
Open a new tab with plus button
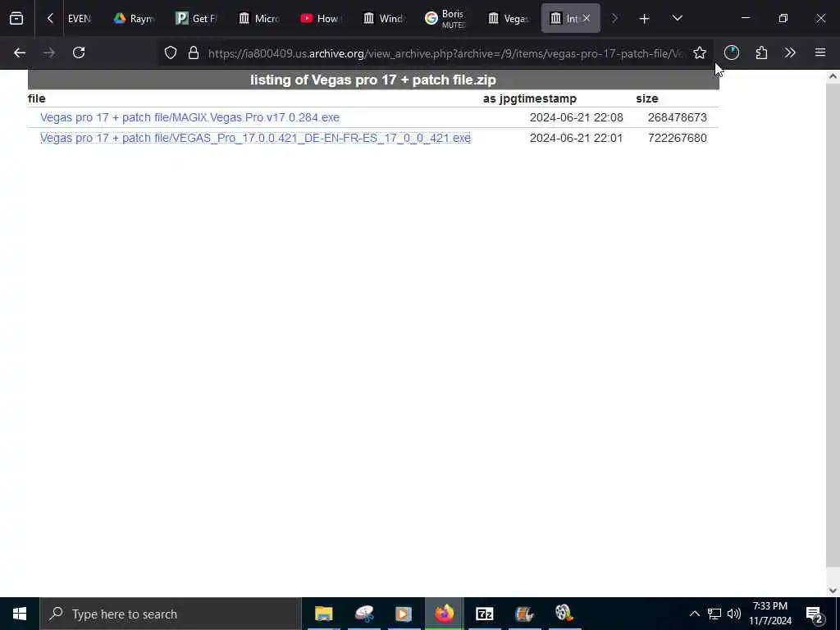coord(644,19)
